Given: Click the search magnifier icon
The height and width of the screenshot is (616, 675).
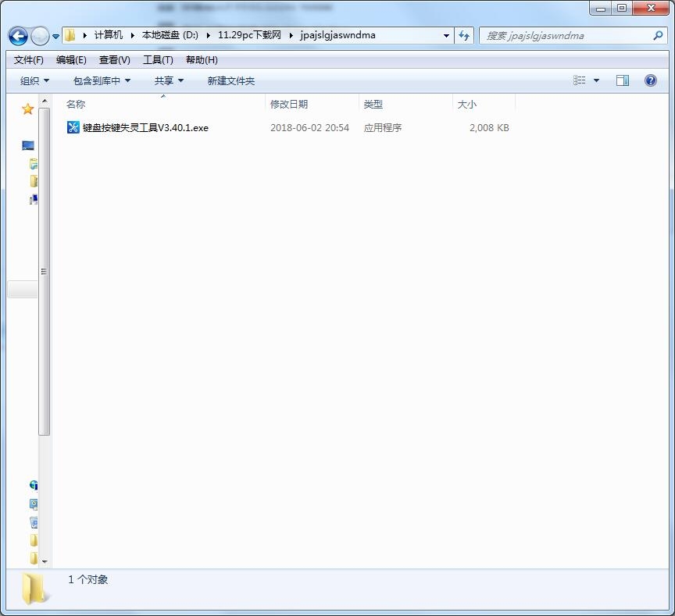Looking at the screenshot, I should coord(658,36).
